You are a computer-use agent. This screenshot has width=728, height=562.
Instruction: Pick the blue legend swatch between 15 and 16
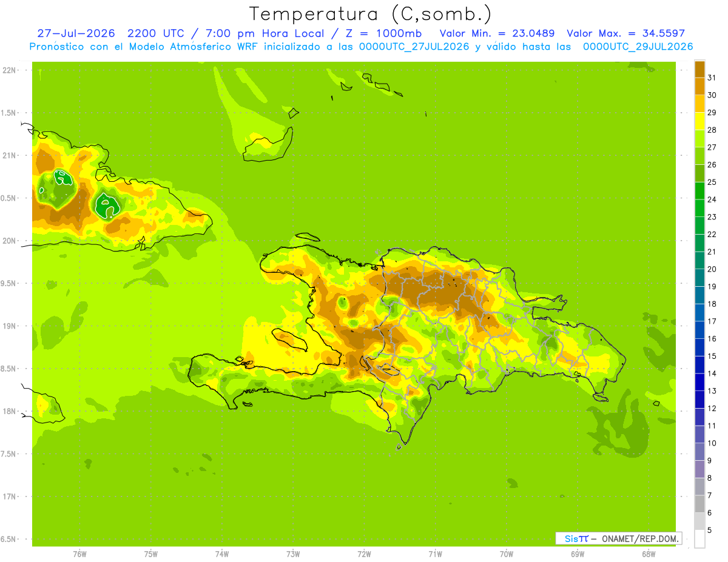699,347
